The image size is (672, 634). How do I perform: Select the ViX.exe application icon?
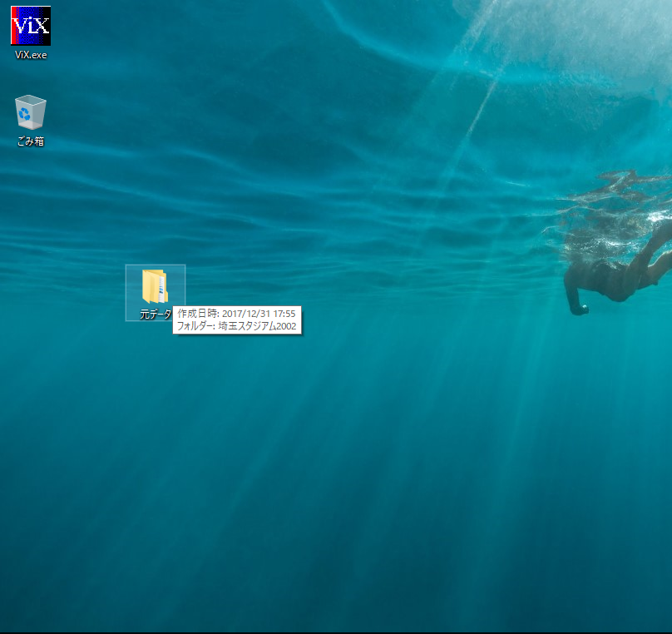coord(31,26)
